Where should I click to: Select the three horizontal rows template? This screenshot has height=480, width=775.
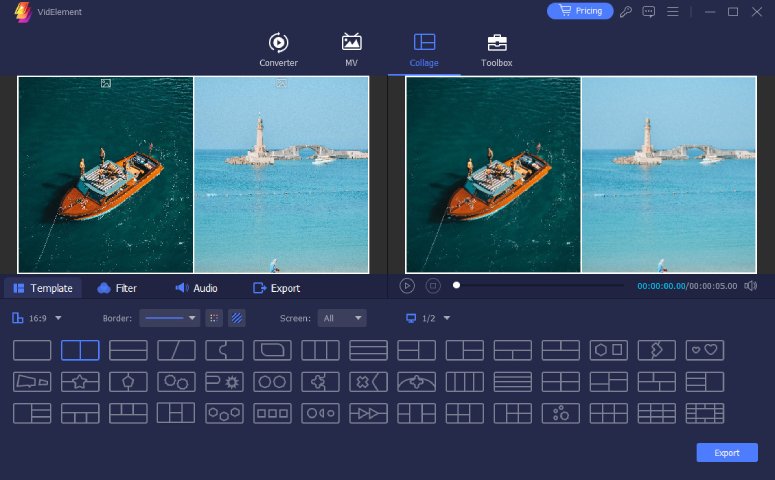368,350
